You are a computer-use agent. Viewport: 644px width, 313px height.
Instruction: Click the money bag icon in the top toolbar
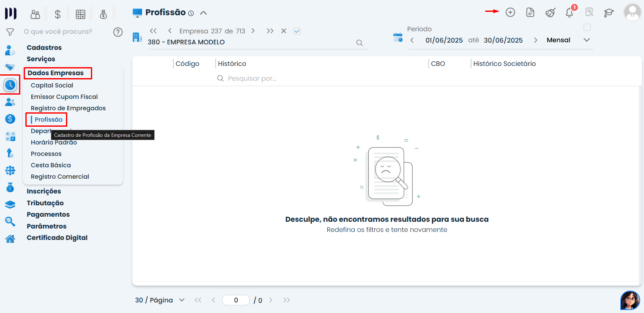pos(103,14)
